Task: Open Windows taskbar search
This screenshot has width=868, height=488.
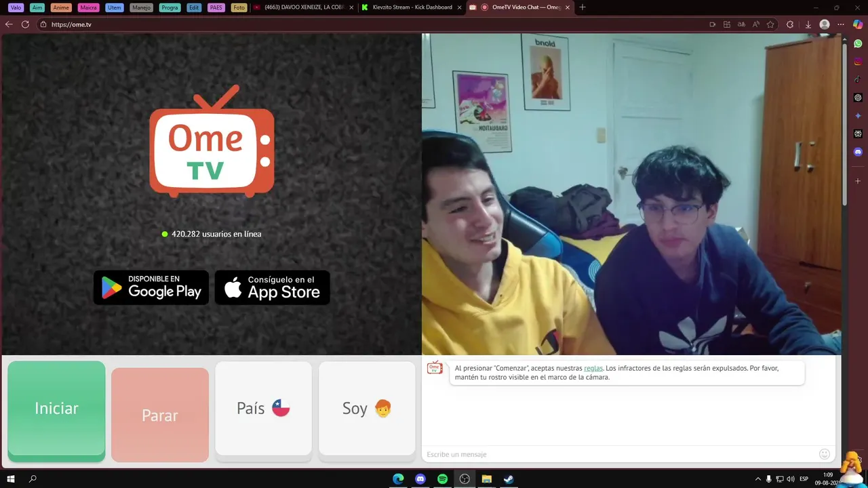Action: click(x=33, y=479)
